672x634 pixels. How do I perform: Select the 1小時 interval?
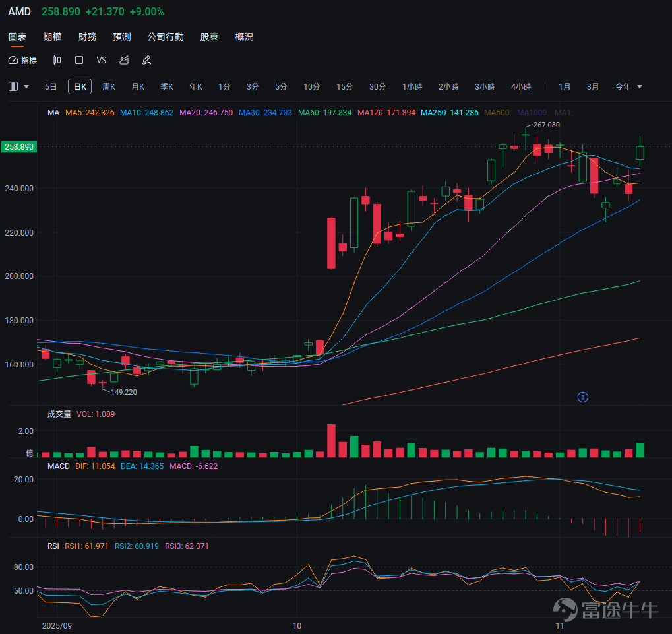[x=412, y=87]
